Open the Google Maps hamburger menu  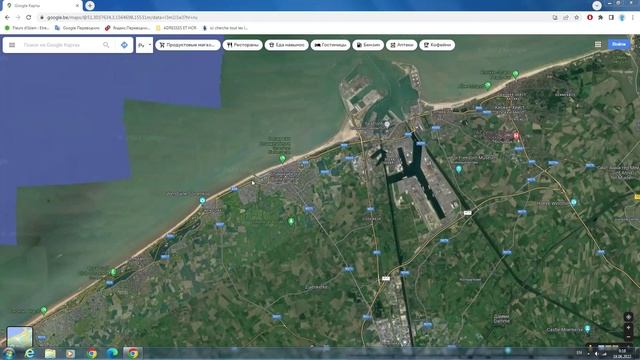click(x=12, y=45)
